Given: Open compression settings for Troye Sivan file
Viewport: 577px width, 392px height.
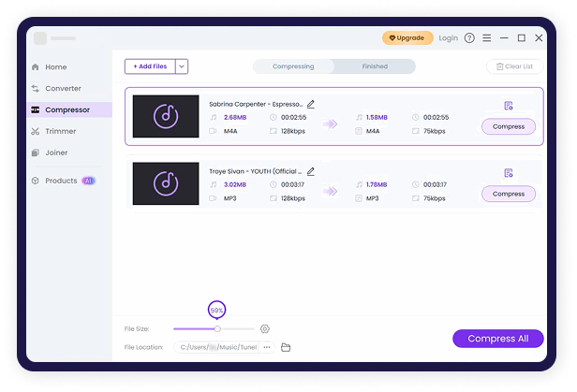Looking at the screenshot, I should pos(509,173).
